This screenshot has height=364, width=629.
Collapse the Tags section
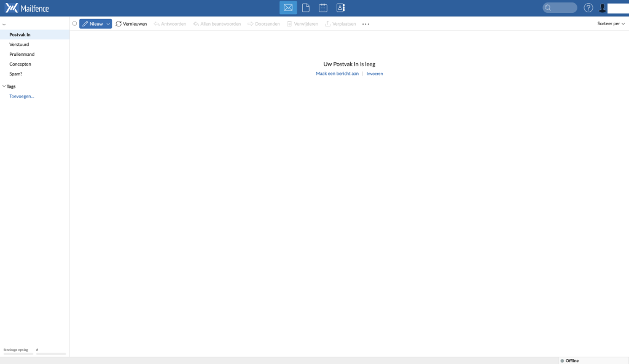4,86
